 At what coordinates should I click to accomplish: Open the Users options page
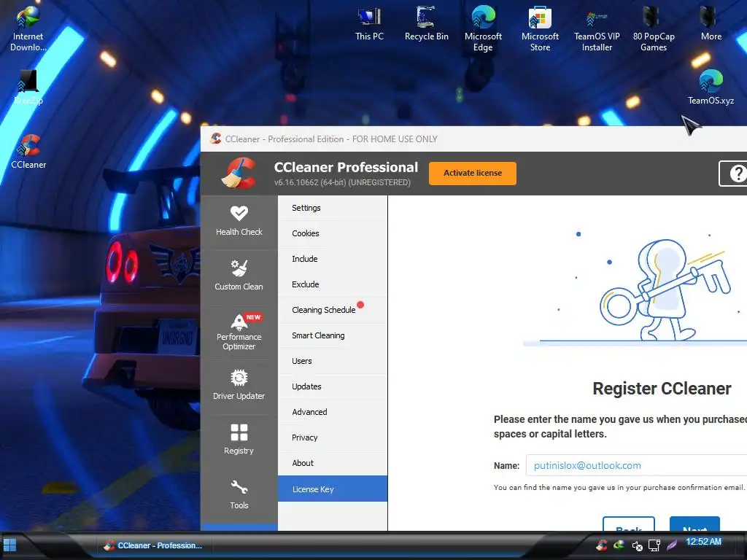point(333,361)
